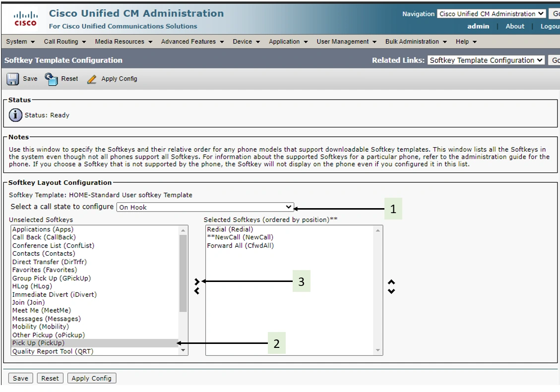Select Mobility (Mobility) softkey

pyautogui.click(x=95, y=327)
